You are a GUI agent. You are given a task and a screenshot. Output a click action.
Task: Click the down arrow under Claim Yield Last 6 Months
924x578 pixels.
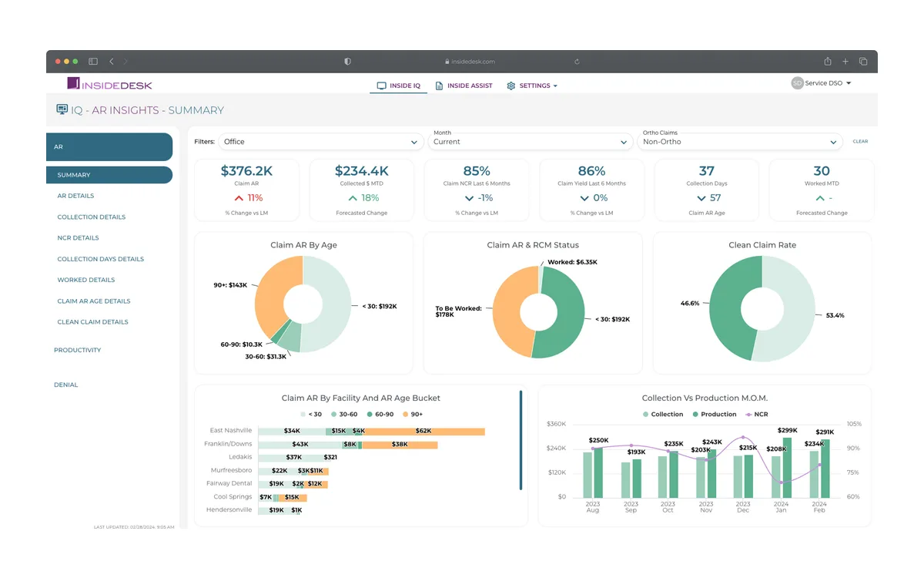[584, 198]
